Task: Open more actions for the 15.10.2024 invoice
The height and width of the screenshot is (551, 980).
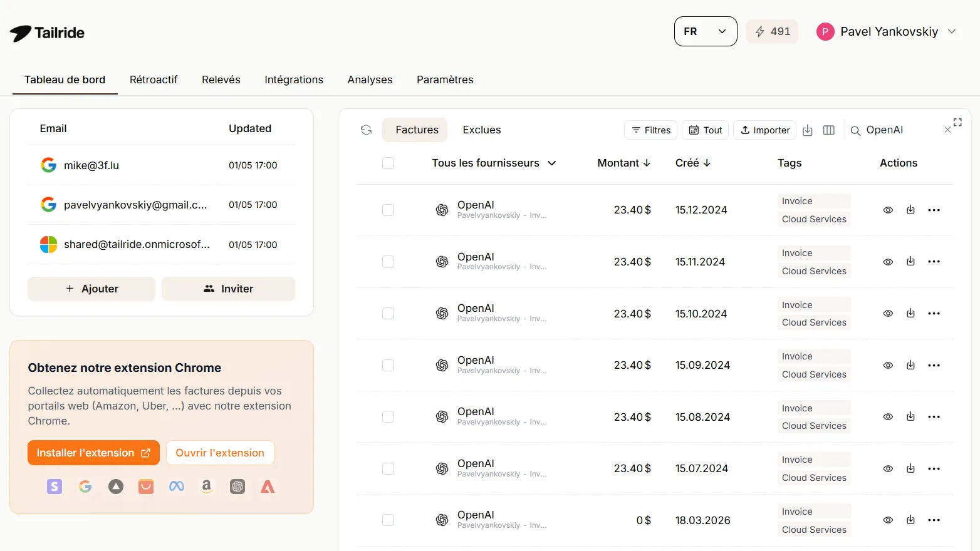Action: (934, 313)
